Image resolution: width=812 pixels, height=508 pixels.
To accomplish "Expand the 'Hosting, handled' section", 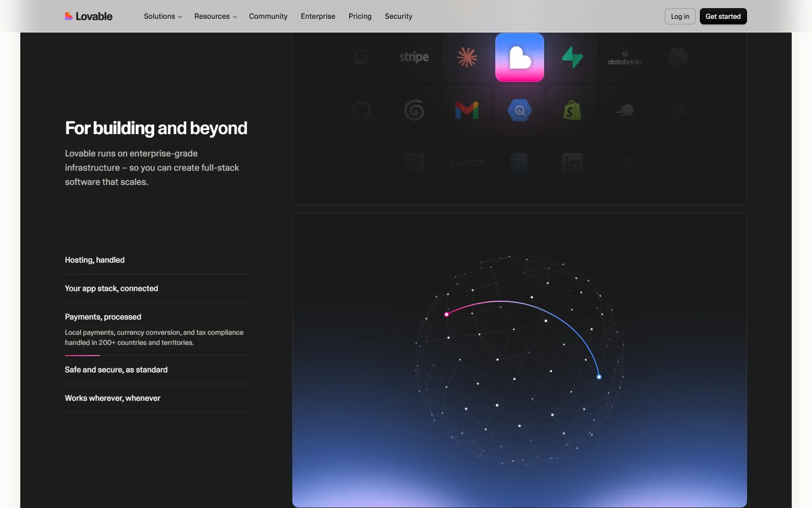I will point(158,260).
